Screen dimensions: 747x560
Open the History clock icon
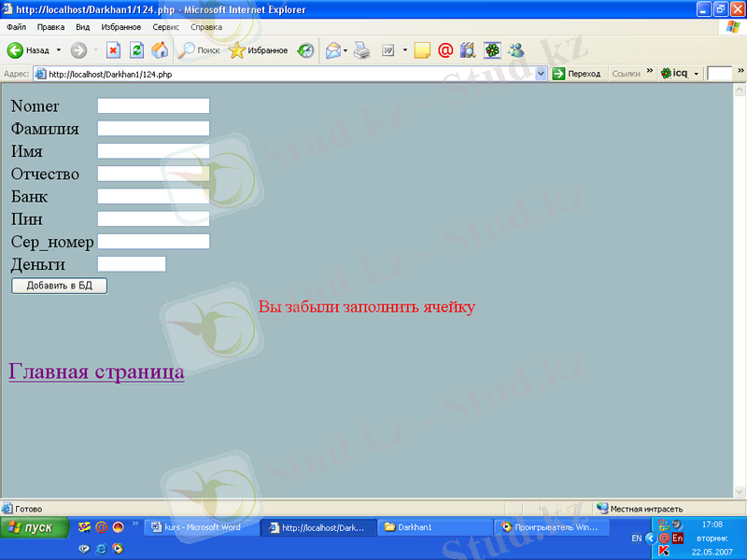click(305, 50)
